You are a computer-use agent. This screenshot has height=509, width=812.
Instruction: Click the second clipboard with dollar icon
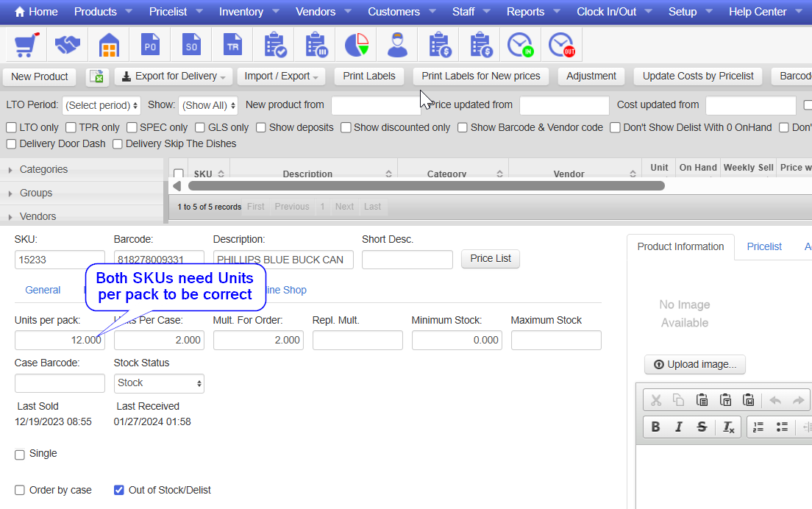[x=481, y=45]
